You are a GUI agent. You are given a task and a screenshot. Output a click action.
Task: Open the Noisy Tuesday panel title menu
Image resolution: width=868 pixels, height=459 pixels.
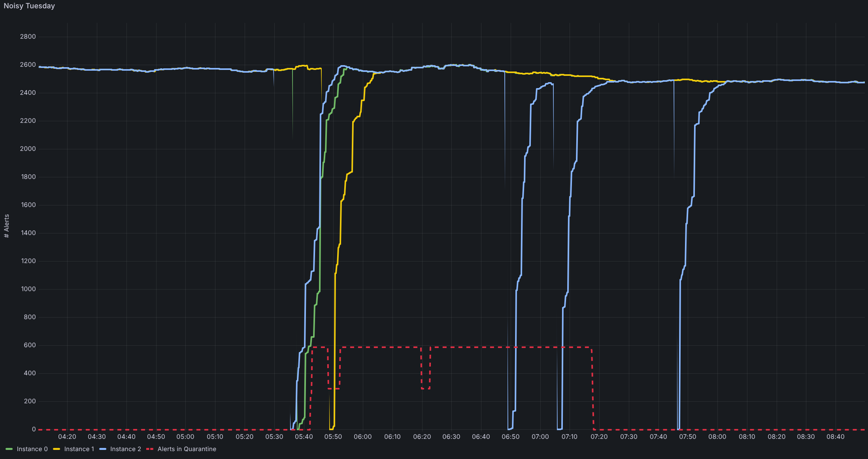click(x=29, y=6)
